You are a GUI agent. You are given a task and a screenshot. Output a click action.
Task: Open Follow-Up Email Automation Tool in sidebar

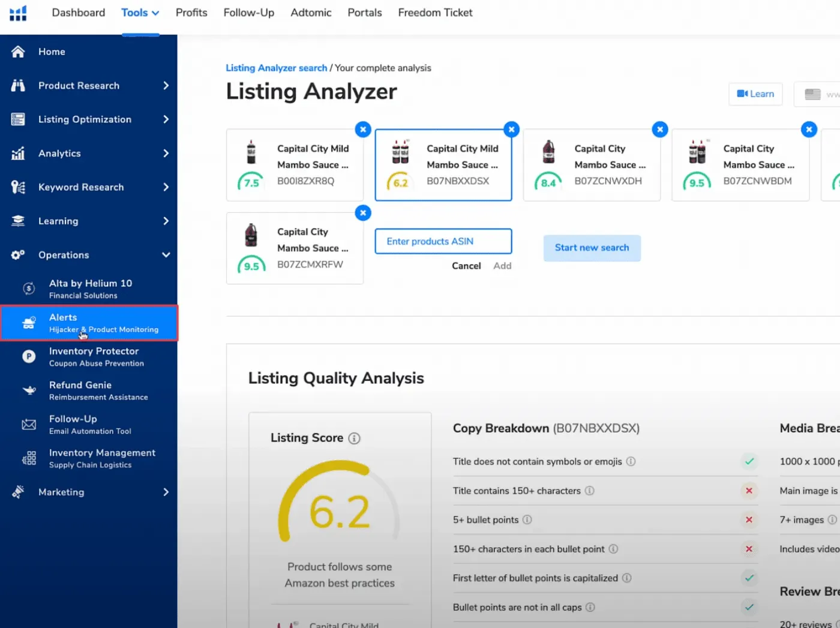pyautogui.click(x=89, y=425)
